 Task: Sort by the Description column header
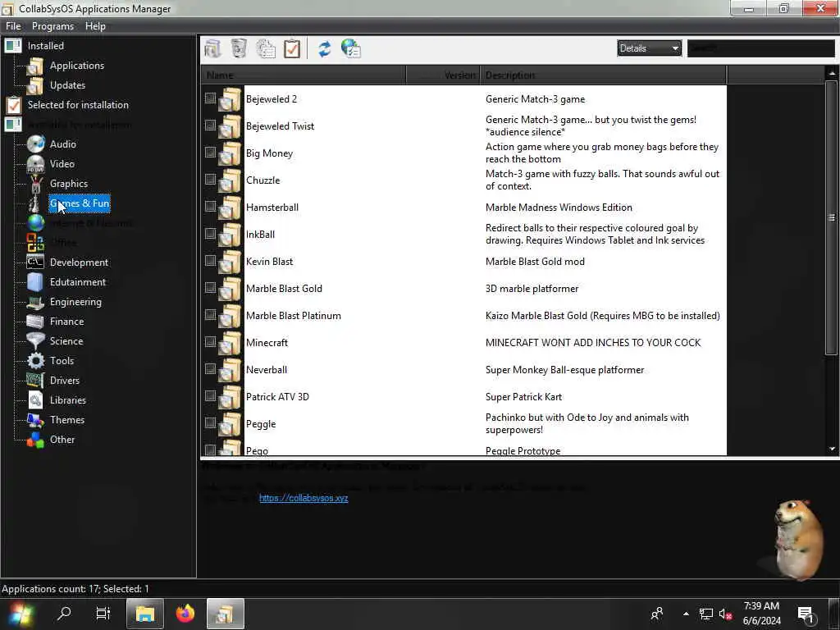tap(603, 75)
